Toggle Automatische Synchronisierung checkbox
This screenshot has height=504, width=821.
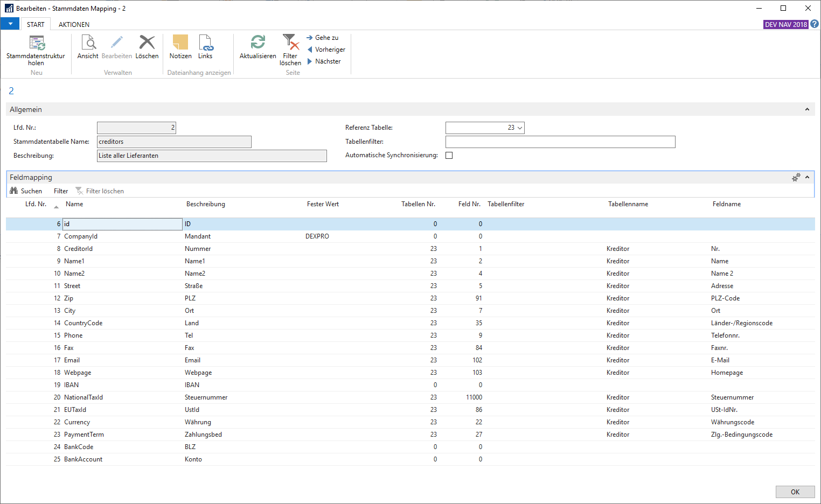(x=449, y=155)
